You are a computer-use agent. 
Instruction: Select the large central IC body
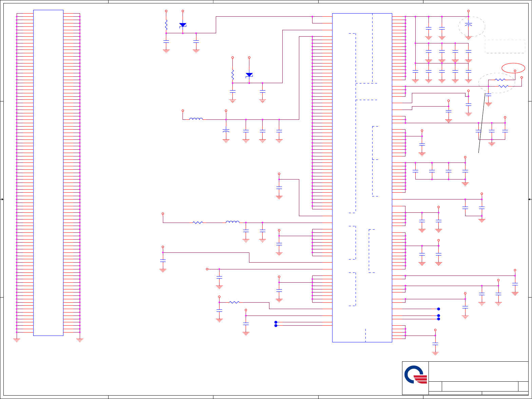tap(362, 178)
